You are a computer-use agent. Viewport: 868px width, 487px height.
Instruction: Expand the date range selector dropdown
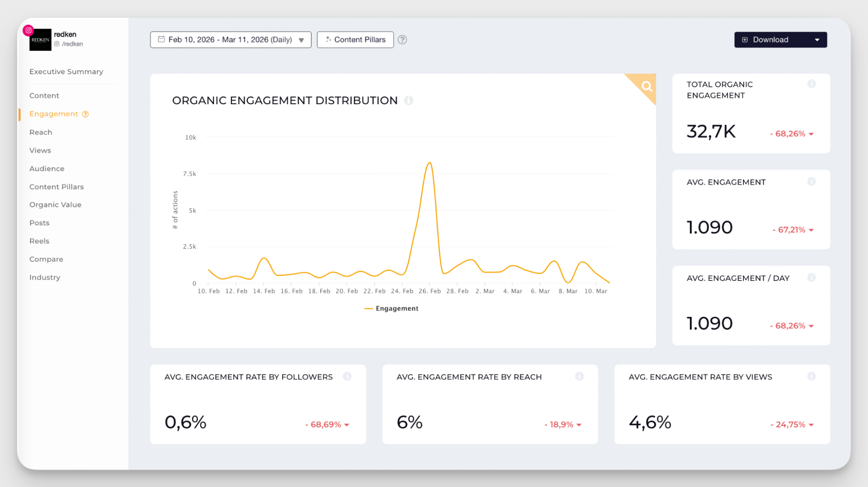click(301, 39)
